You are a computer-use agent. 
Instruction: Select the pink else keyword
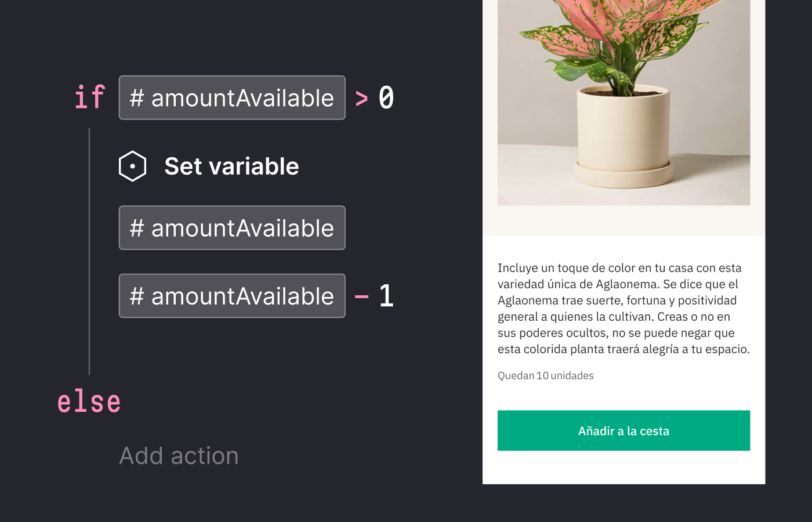point(89,400)
